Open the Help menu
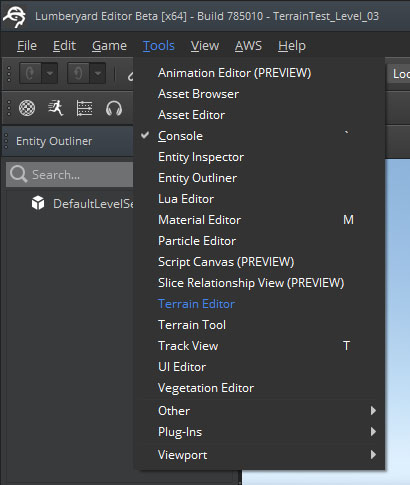Screen dimensions: 410x485 292,46
